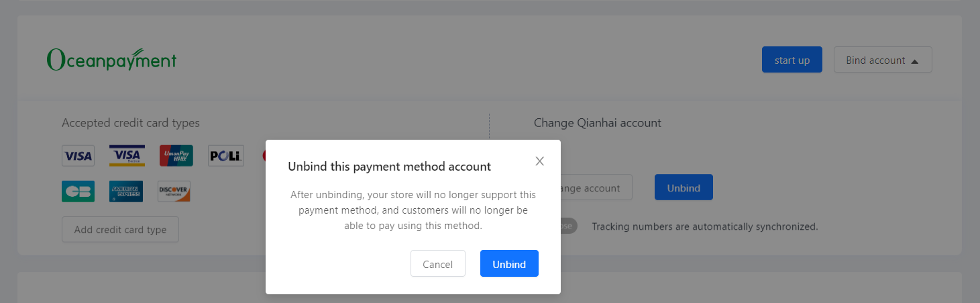This screenshot has height=303, width=980.
Task: Select the American Express card icon
Action: (x=126, y=191)
